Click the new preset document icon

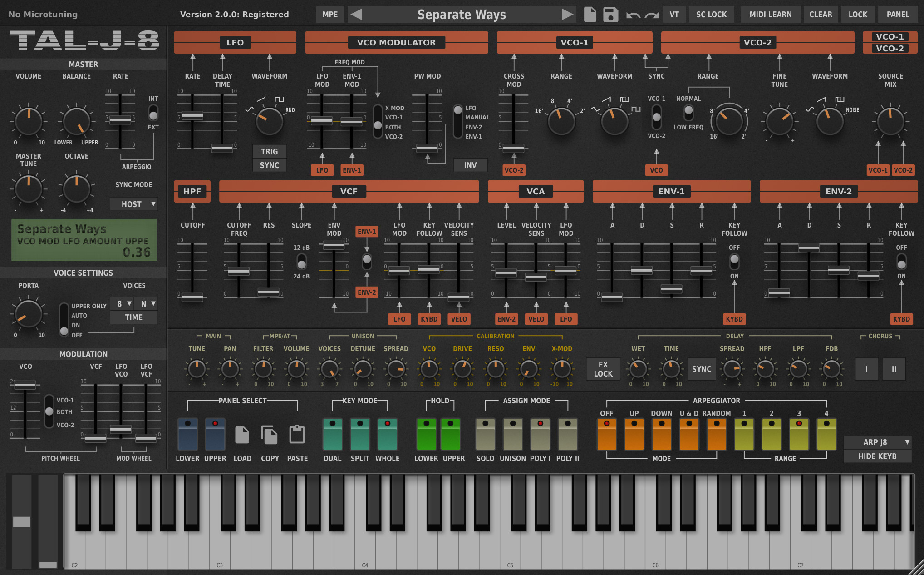[x=590, y=14]
